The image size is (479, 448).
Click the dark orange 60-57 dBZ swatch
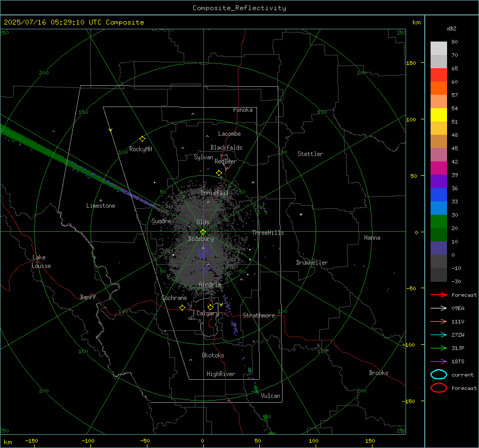(439, 88)
